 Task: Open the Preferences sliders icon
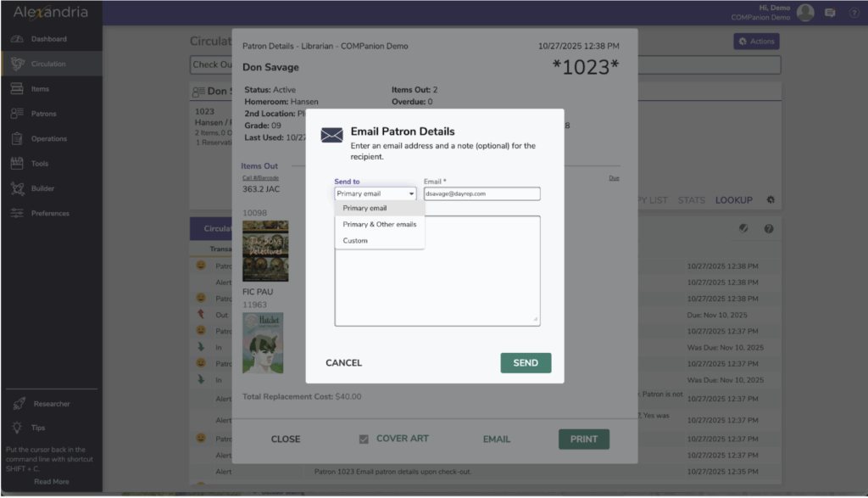pos(17,214)
